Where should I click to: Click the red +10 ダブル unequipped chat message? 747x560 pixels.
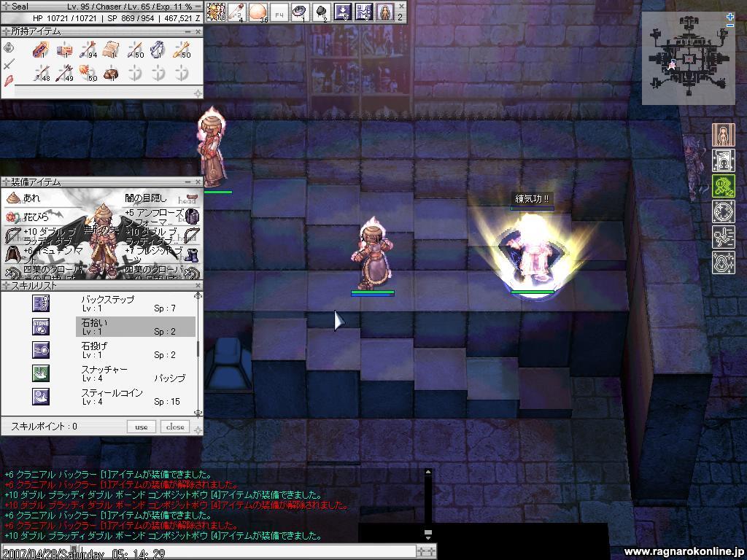pyautogui.click(x=177, y=505)
